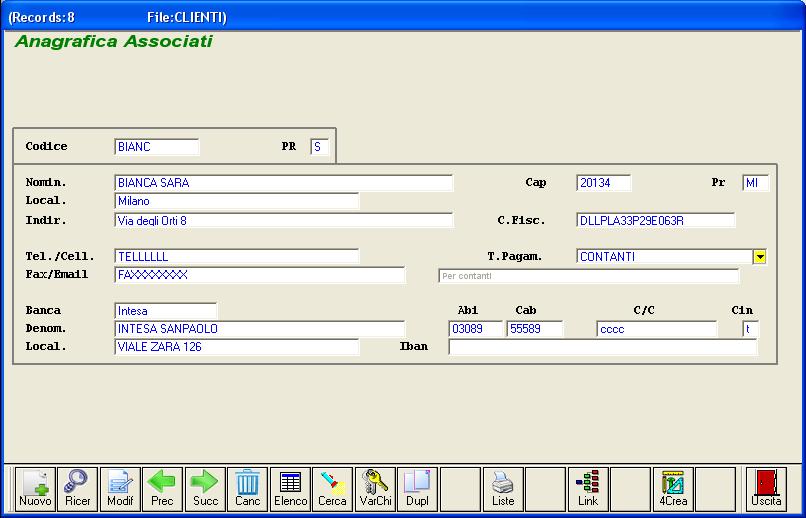
Task: Click the Codice field containing BIANC
Action: point(157,146)
